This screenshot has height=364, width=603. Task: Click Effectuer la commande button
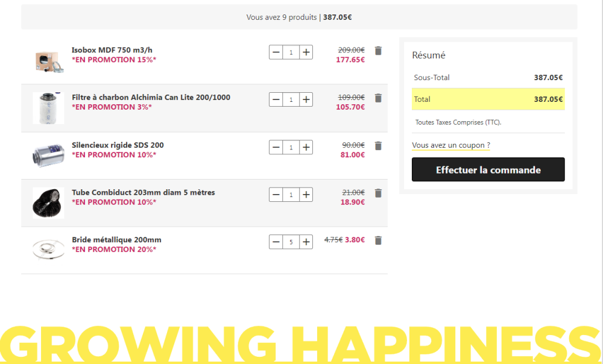tap(488, 169)
